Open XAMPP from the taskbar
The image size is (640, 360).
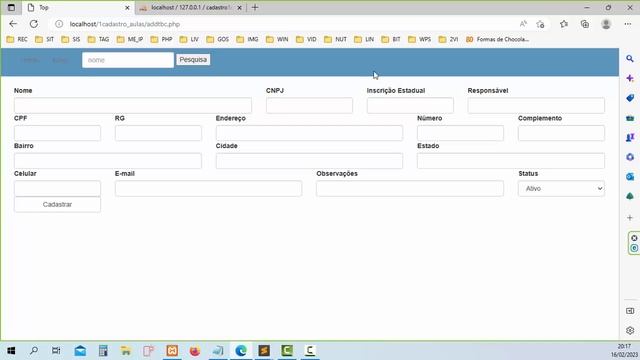click(172, 351)
